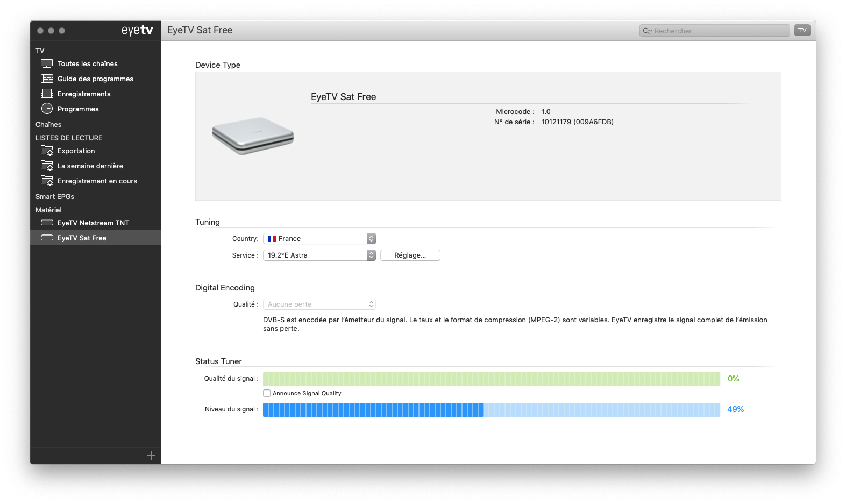
Task: Click the Qualité du signal green bar
Action: [492, 379]
